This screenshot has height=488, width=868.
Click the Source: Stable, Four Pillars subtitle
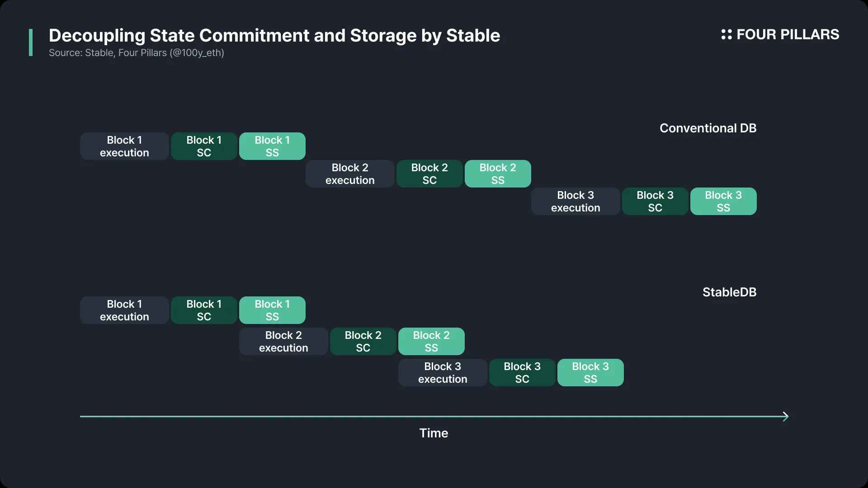[x=137, y=53]
